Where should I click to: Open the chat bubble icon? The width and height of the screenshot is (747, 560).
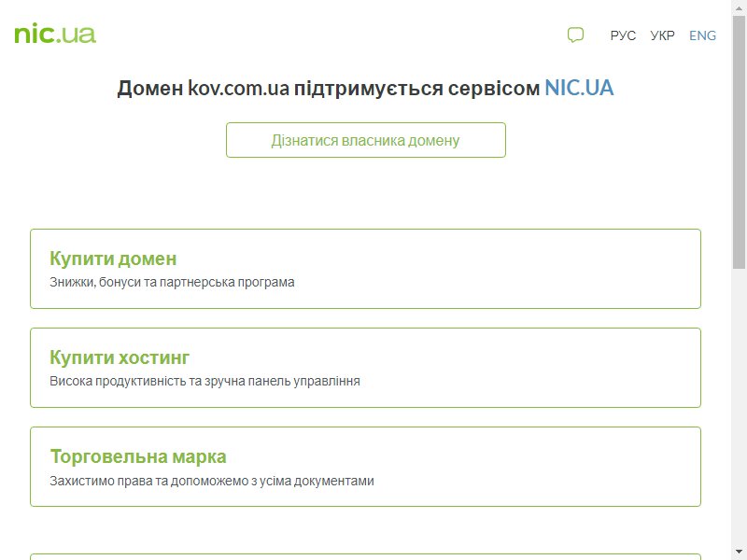coord(575,35)
